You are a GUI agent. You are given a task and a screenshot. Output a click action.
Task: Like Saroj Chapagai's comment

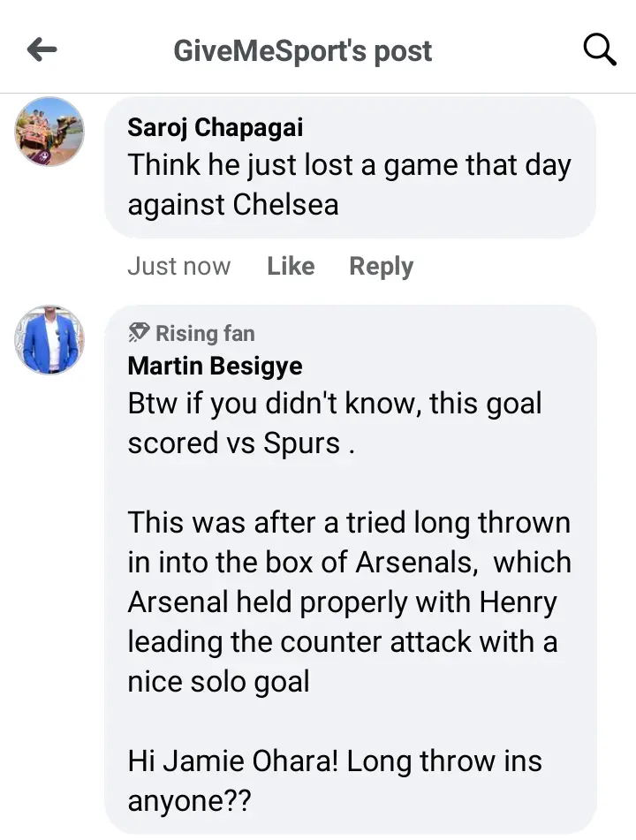[x=291, y=266]
